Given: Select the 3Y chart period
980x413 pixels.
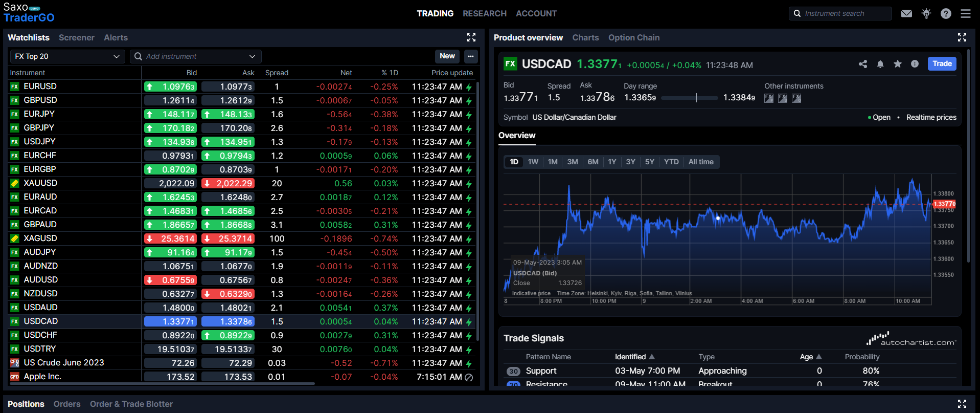Looking at the screenshot, I should coord(631,162).
